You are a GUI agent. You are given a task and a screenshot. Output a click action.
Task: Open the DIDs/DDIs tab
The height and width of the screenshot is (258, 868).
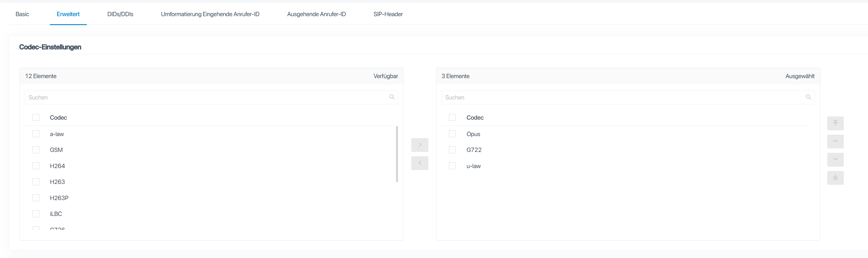(120, 14)
